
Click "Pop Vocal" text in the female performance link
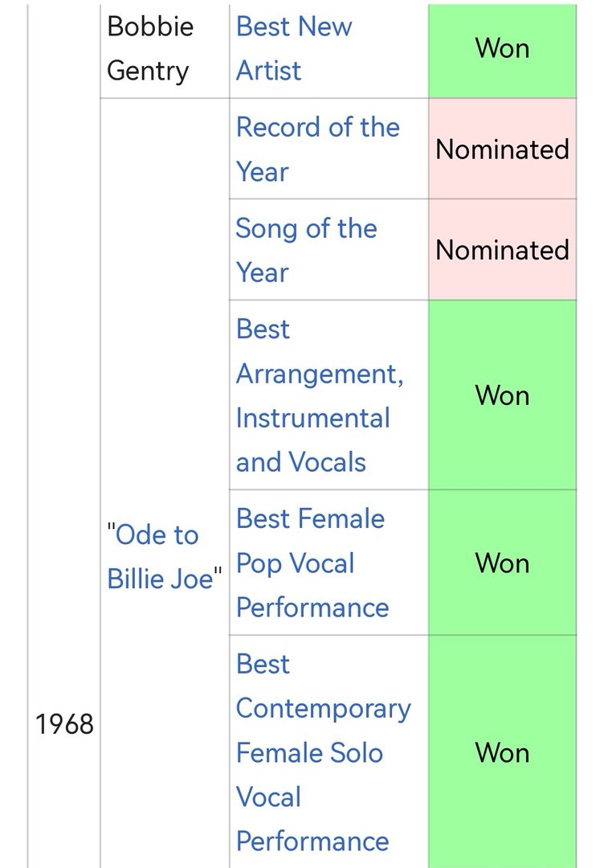[x=296, y=563]
